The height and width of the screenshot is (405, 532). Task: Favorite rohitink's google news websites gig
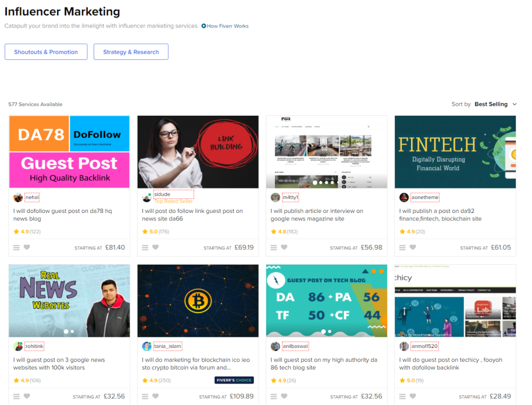click(x=27, y=396)
